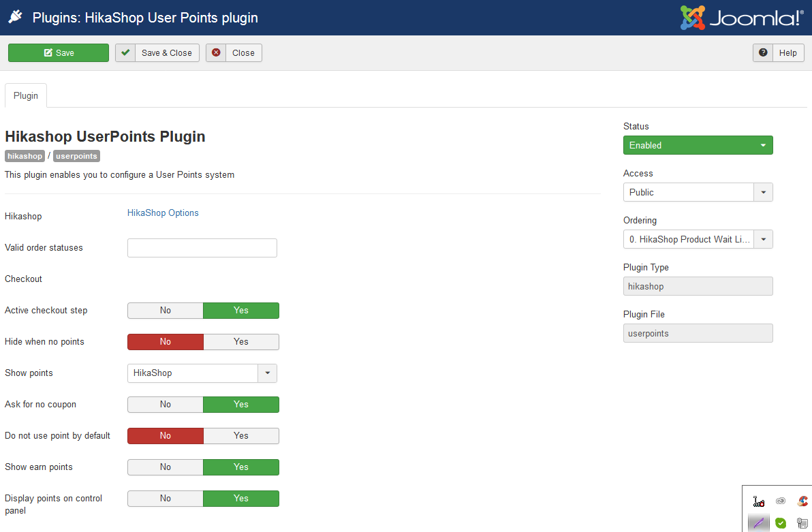Click the wireless signal tray icon
This screenshot has width=812, height=532.
[x=759, y=501]
